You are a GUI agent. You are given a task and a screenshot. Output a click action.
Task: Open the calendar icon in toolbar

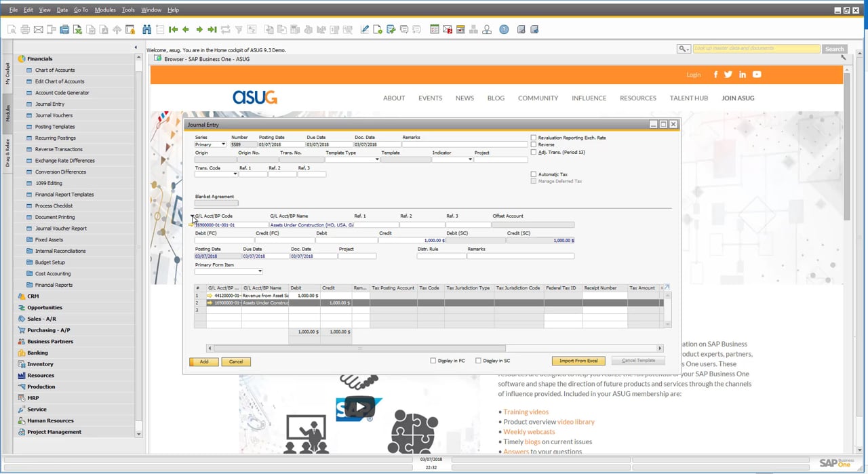(x=460, y=29)
